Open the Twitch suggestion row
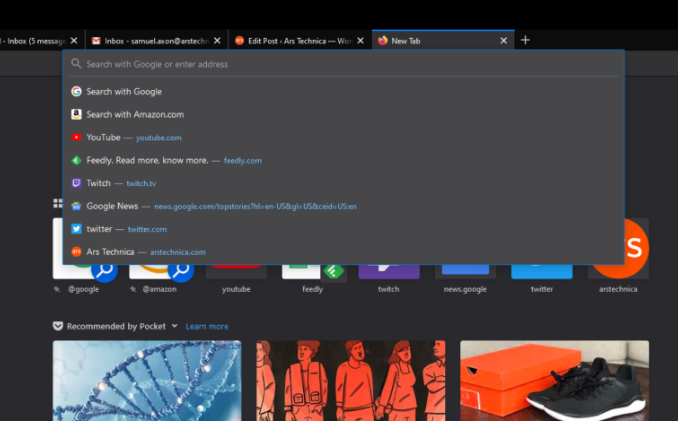Image resolution: width=678 pixels, height=421 pixels. coord(344,183)
